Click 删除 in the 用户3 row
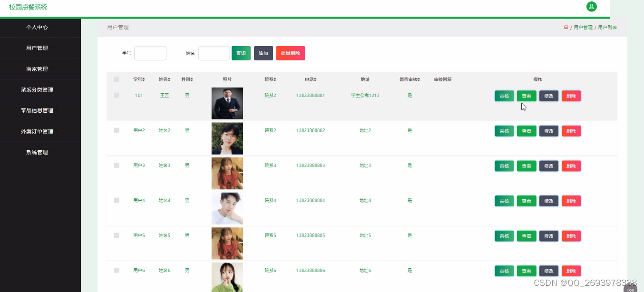644x292 pixels. point(571,166)
